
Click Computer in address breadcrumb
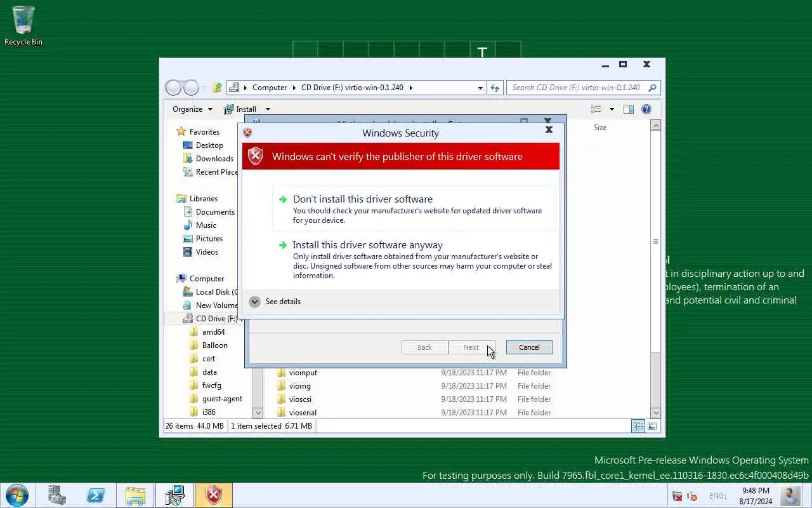pos(270,88)
